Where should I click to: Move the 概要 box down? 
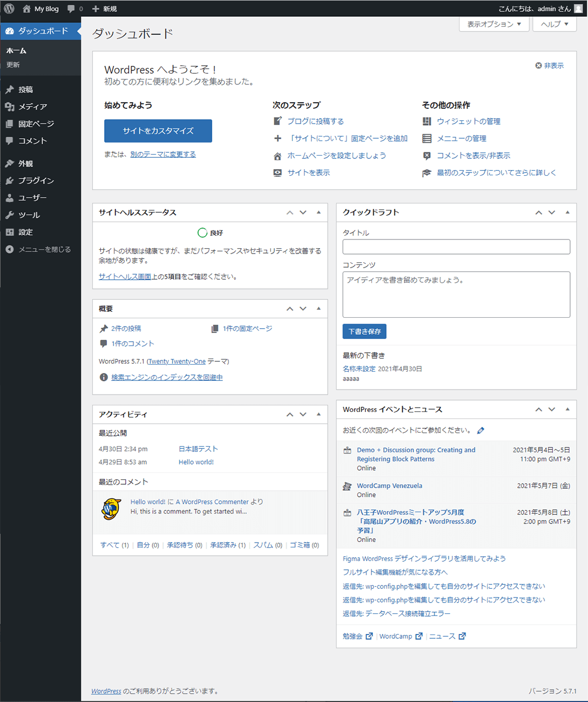(303, 309)
